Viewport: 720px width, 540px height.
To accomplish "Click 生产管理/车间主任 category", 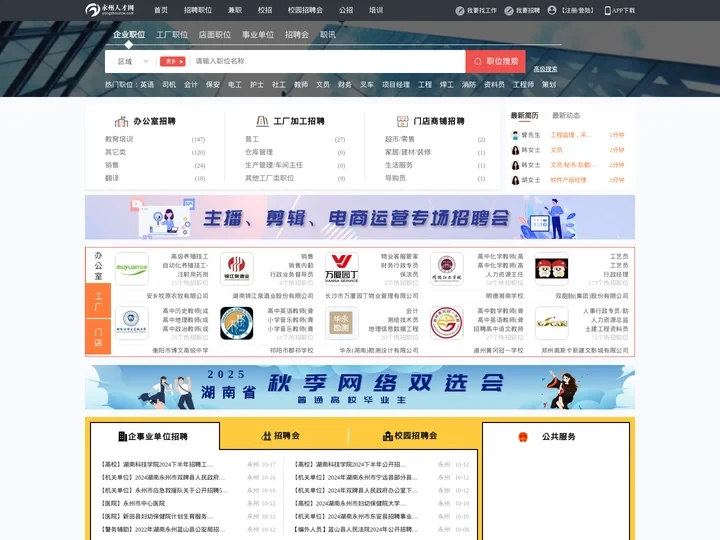I will [274, 165].
